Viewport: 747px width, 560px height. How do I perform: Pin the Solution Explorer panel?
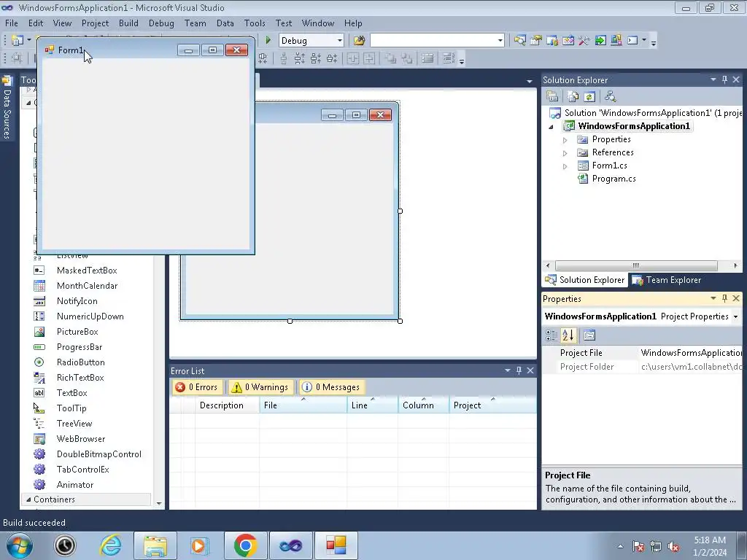724,79
